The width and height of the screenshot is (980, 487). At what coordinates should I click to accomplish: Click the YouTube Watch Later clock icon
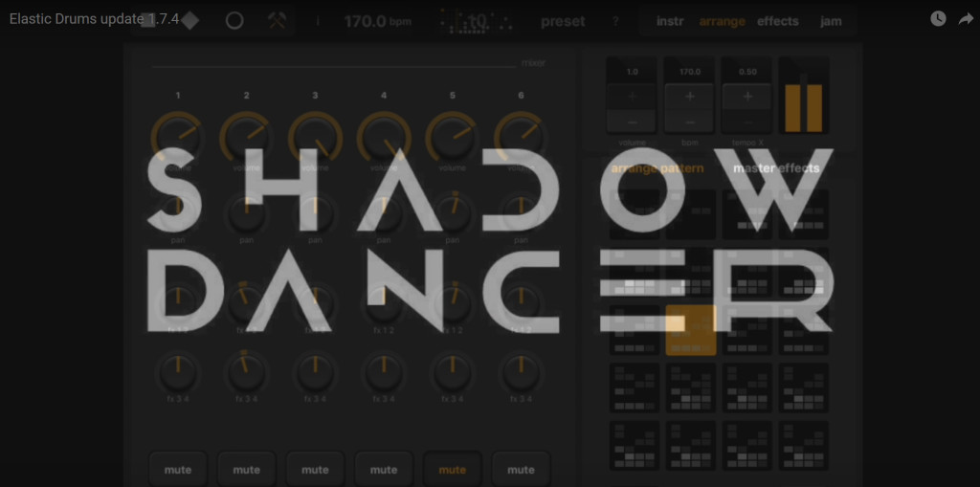(x=938, y=19)
